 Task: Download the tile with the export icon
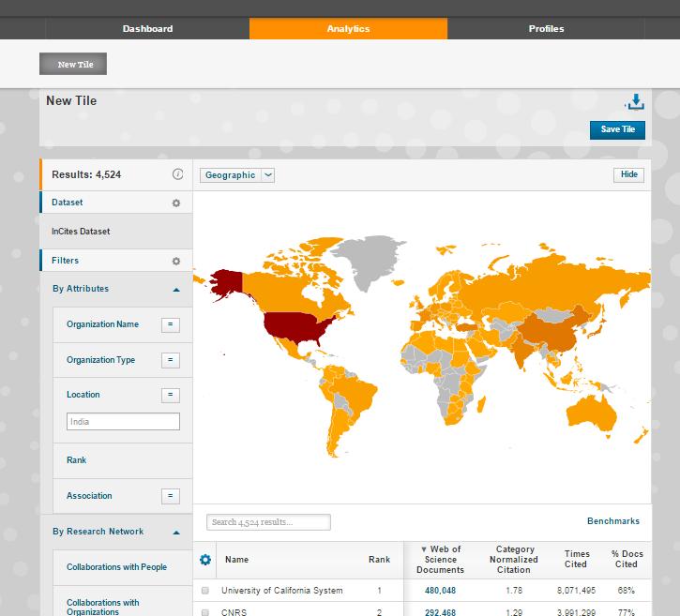[x=635, y=102]
